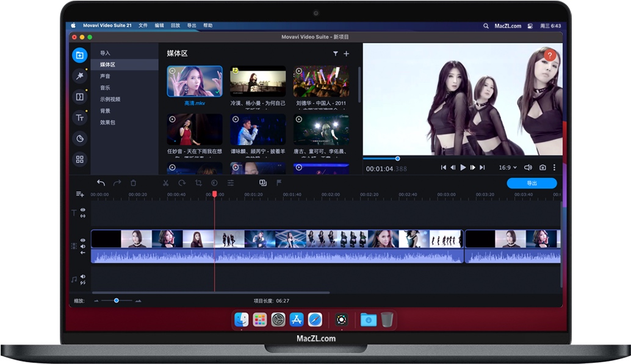Select the 高清.mkv thumbnail in the media bin
Viewport: 631px width, 364px height.
(194, 80)
